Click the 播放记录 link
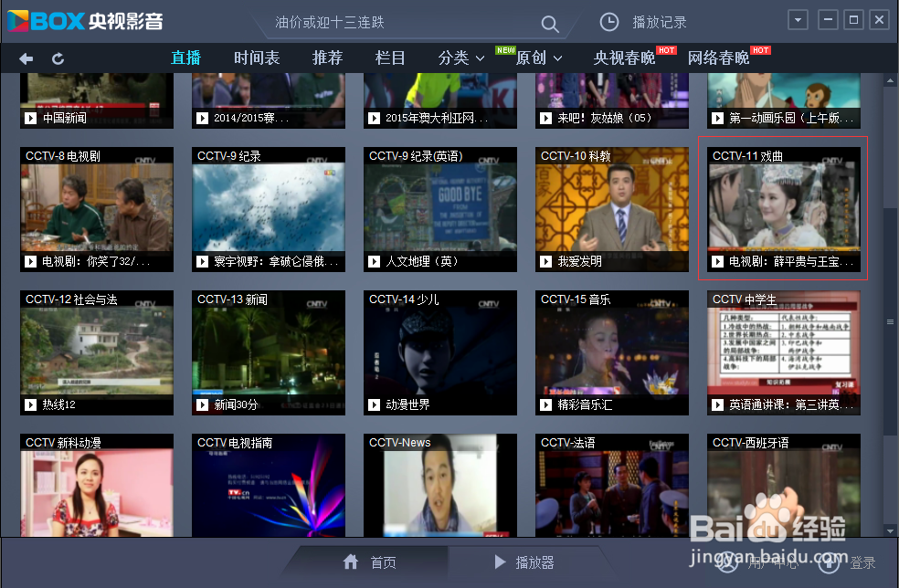 tap(660, 22)
